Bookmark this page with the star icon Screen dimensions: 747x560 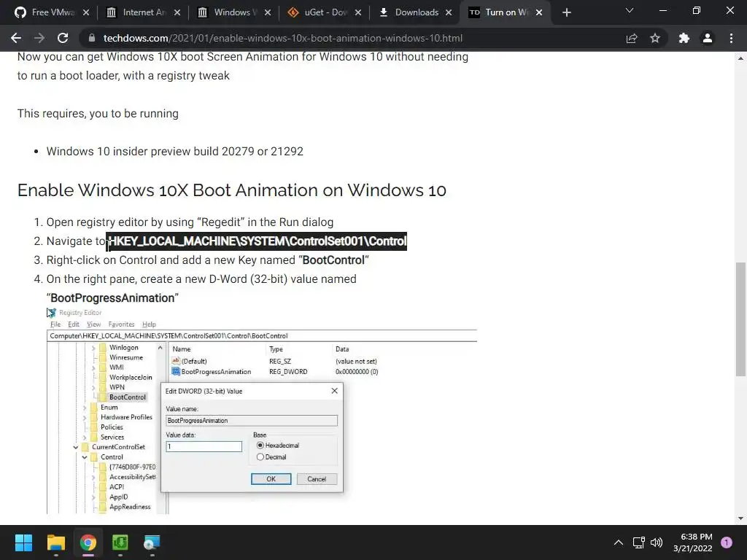tap(655, 38)
